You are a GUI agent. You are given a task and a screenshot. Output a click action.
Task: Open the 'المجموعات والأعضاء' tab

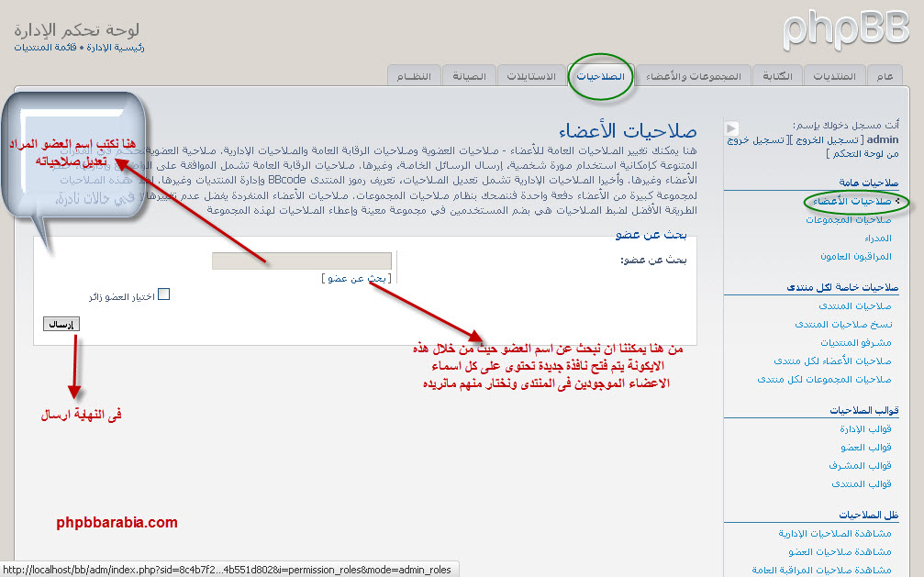click(694, 76)
